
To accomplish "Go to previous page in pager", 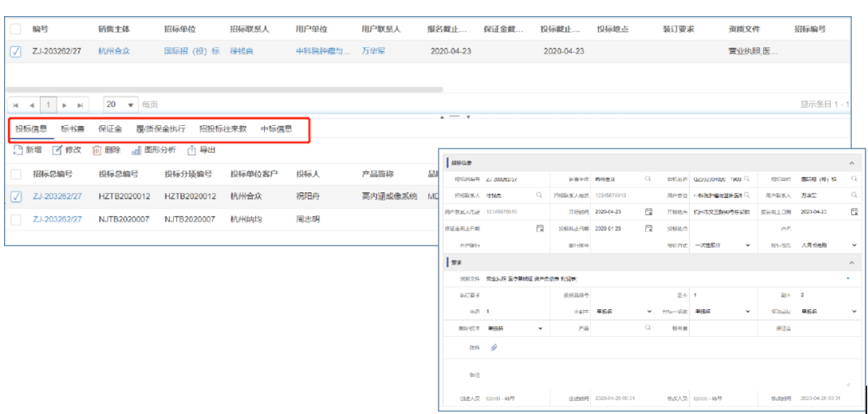I will (32, 105).
